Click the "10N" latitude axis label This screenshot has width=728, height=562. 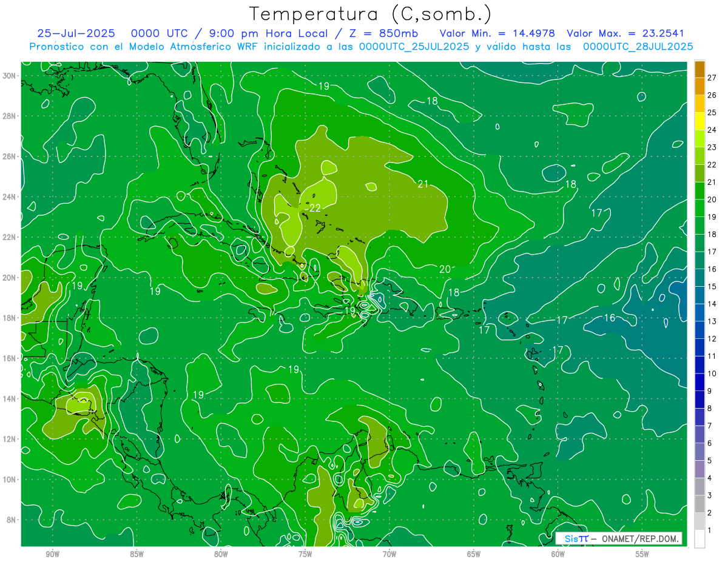10,480
